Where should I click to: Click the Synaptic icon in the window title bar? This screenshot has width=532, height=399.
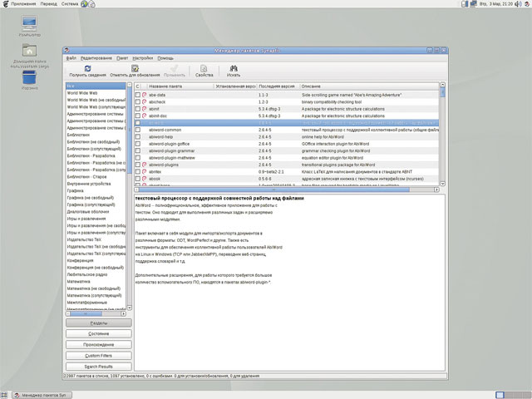point(66,51)
